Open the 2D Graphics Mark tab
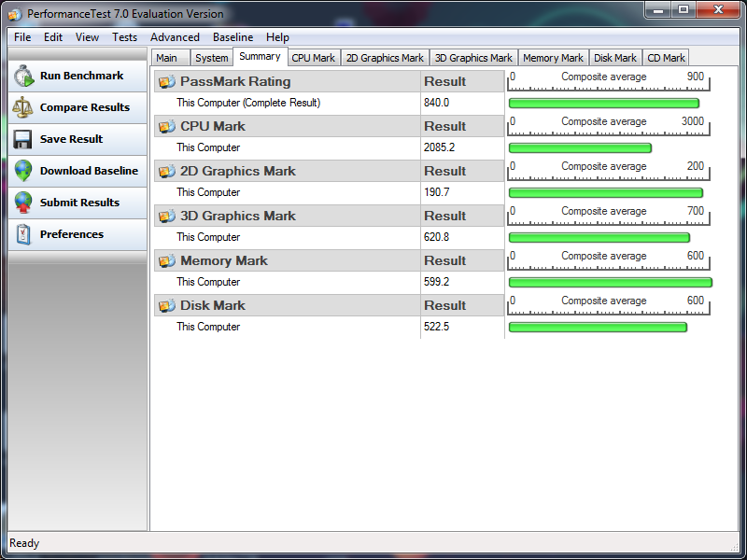The image size is (747, 560). point(385,58)
